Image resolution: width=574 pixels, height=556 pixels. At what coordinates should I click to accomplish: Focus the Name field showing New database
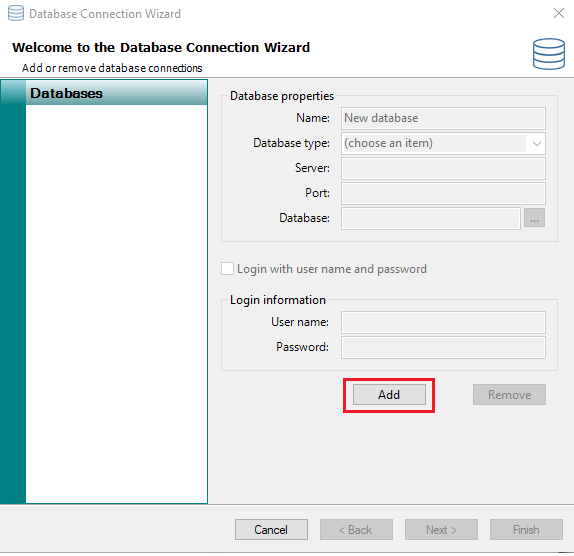coord(443,118)
